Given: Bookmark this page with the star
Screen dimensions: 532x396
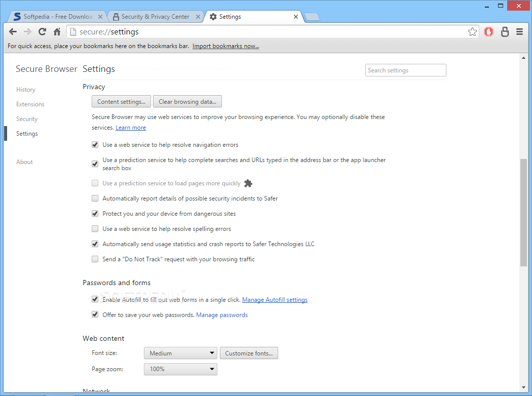Looking at the screenshot, I should point(472,32).
